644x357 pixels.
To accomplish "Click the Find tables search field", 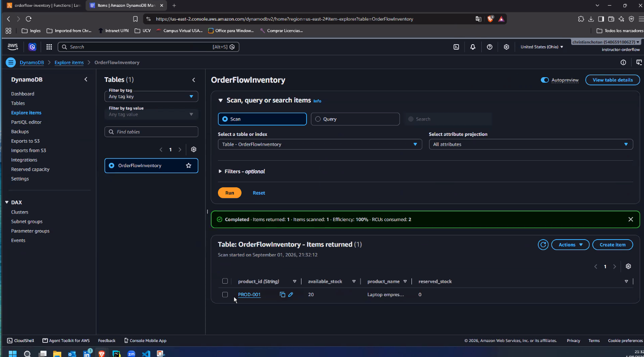I will coord(151,132).
